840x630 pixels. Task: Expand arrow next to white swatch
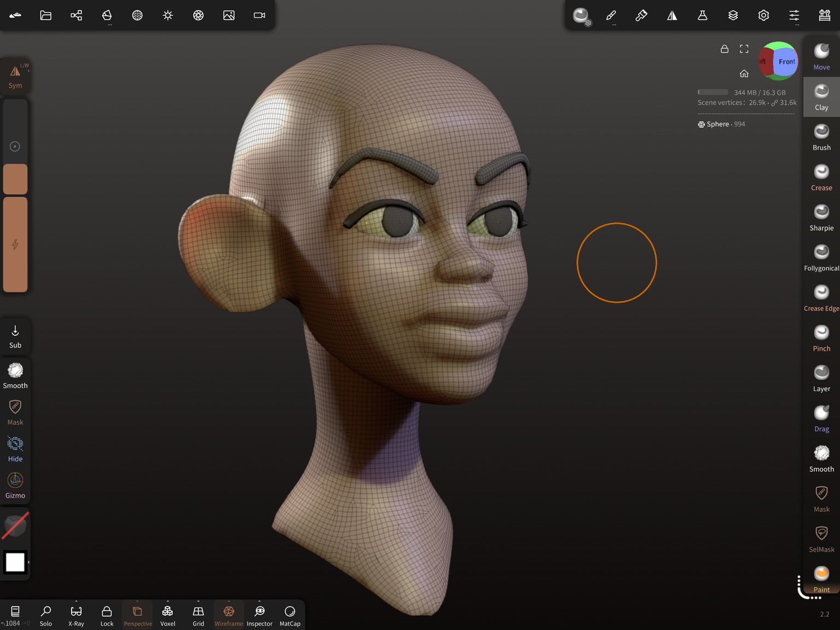28,562
